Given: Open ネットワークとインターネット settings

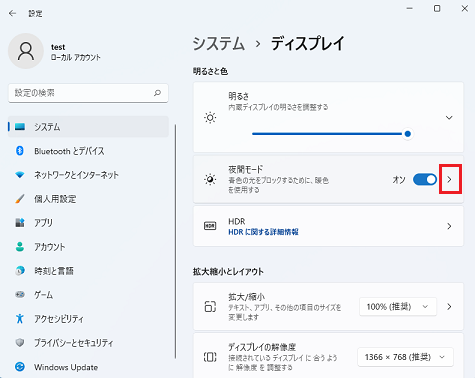Looking at the screenshot, I should (x=88, y=175).
